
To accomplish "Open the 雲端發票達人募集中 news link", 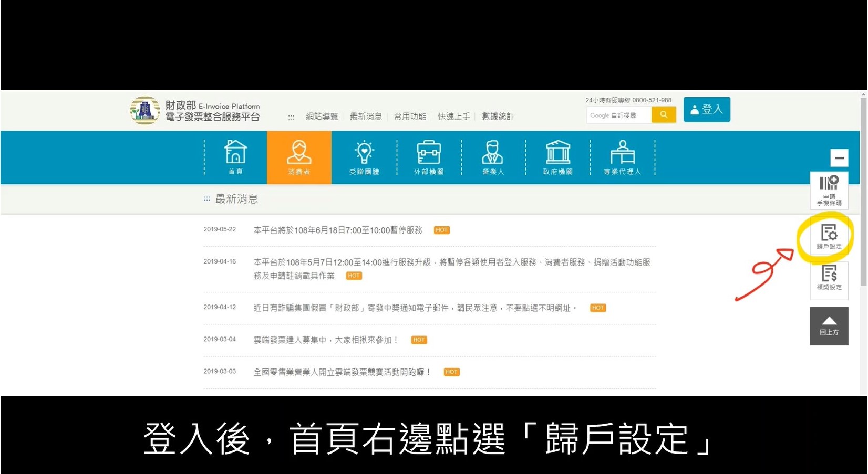I will [x=326, y=340].
